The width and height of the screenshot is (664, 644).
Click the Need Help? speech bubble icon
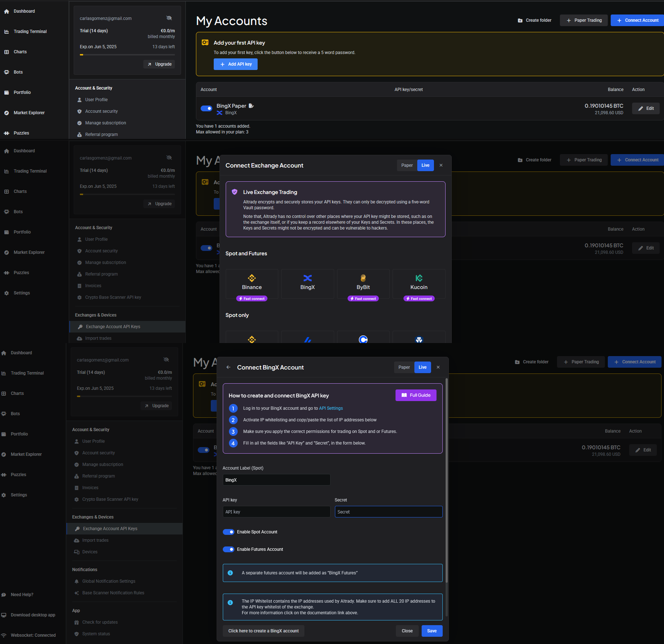click(4, 595)
